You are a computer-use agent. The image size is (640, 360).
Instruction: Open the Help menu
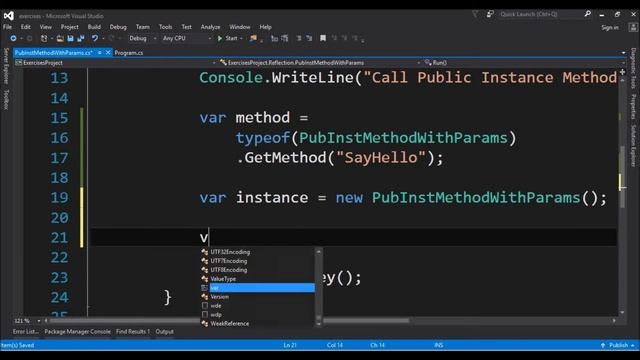point(265,27)
